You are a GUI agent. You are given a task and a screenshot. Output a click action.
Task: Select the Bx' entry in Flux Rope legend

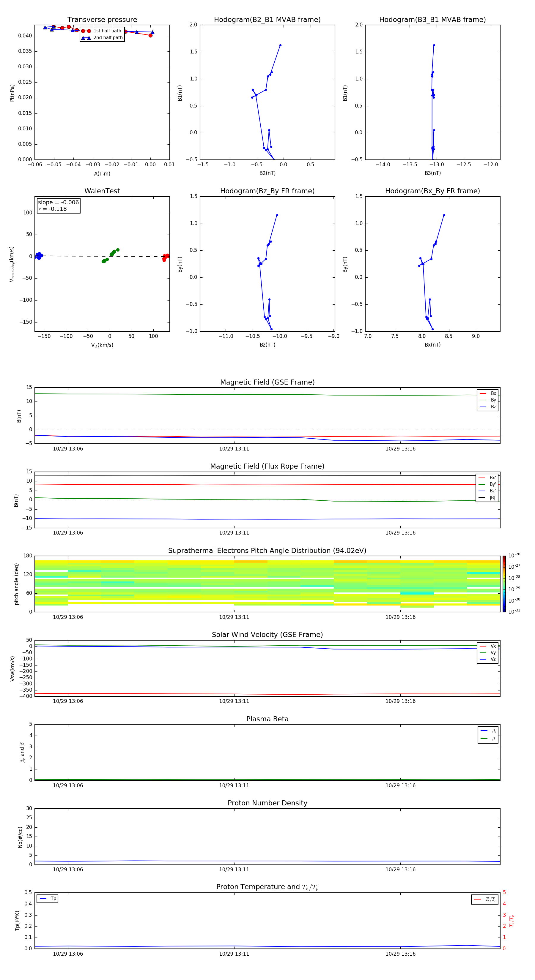pos(487,478)
